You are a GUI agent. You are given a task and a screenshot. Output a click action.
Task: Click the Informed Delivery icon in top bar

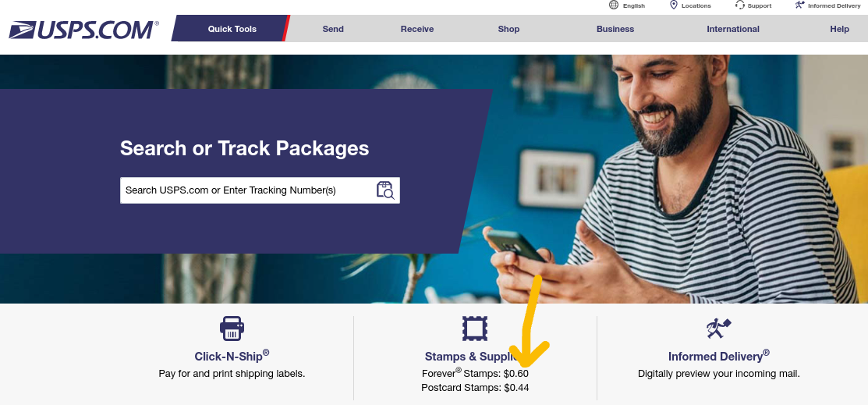[x=800, y=5]
